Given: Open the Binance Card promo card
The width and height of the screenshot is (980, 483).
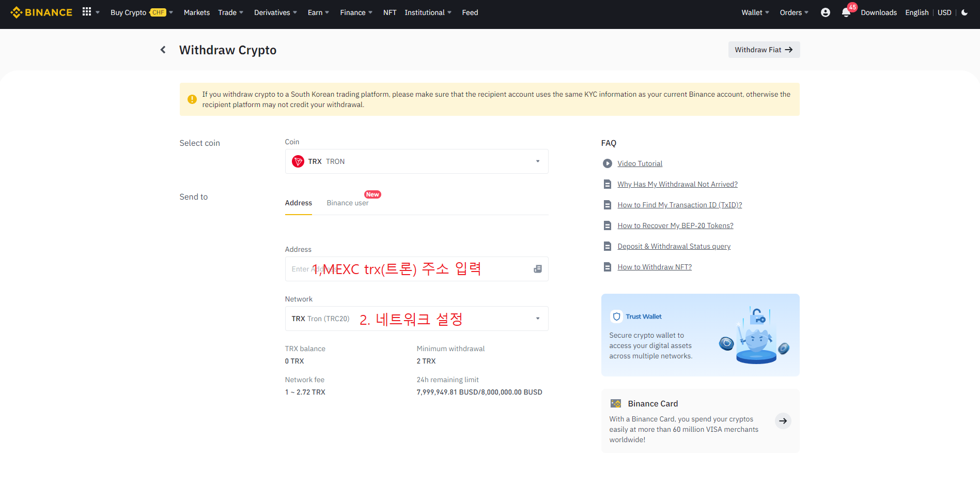Looking at the screenshot, I should pos(701,421).
